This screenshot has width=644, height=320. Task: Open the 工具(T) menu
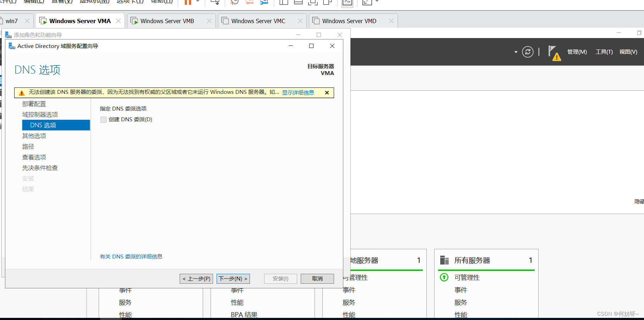tap(604, 52)
